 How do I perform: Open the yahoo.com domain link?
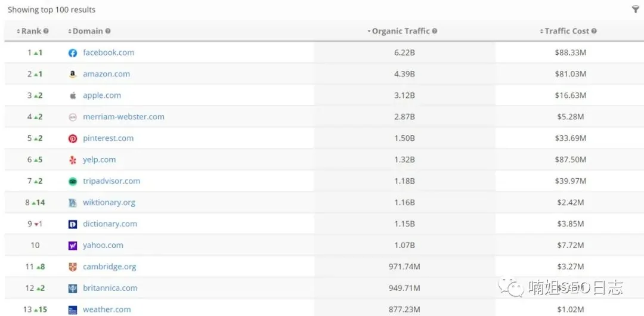[x=103, y=245]
